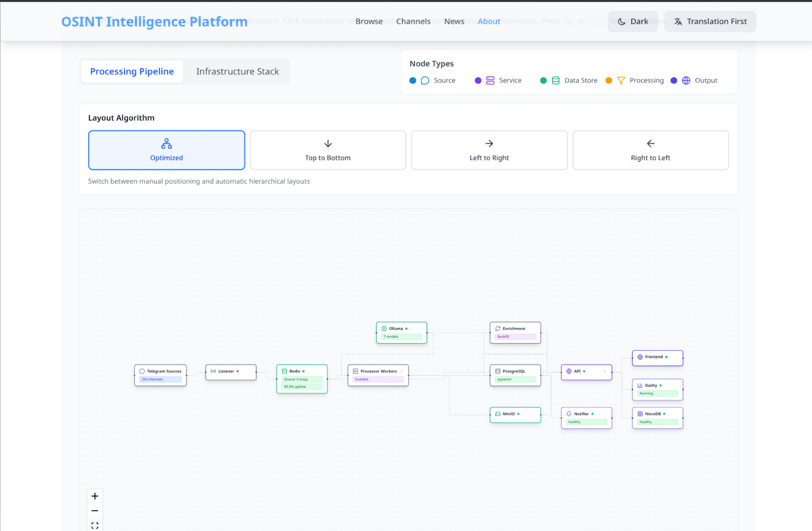
Task: Click the Telegram Sources chat bubble icon
Action: pyautogui.click(x=142, y=371)
